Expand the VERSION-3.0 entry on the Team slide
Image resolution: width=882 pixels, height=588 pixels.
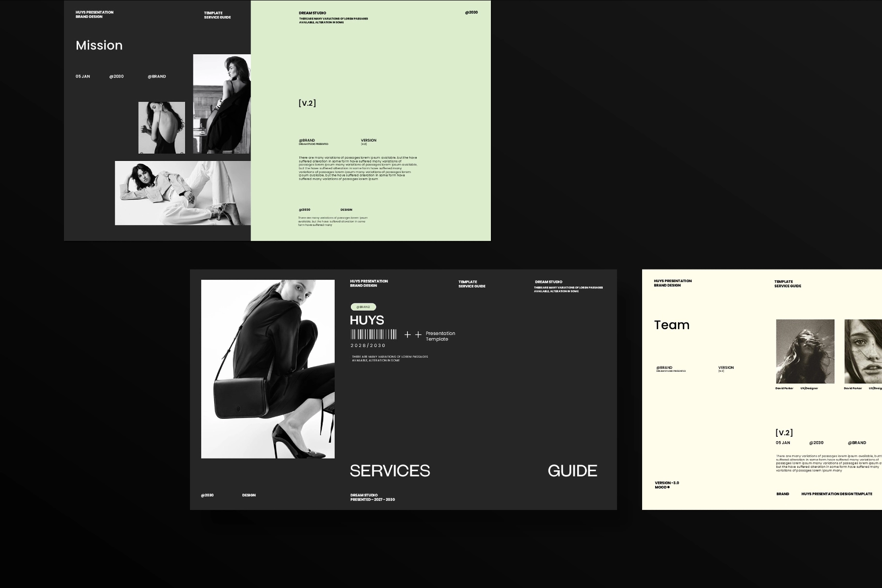click(x=667, y=482)
